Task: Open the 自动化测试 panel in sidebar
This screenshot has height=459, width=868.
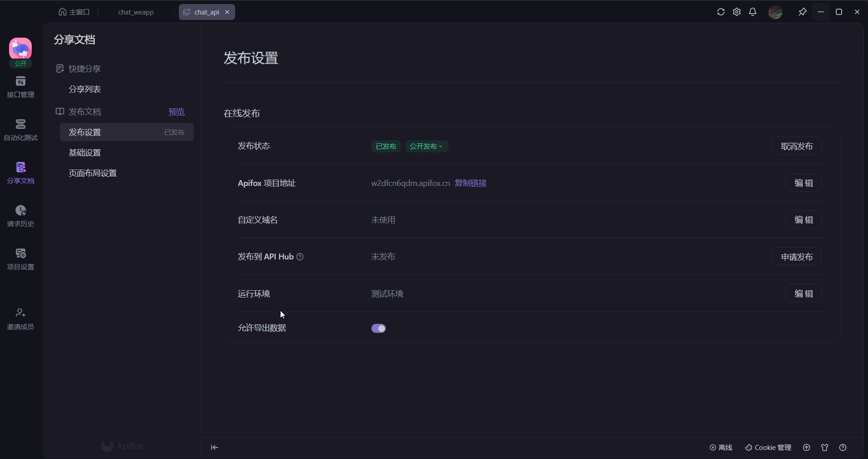Action: pyautogui.click(x=20, y=131)
